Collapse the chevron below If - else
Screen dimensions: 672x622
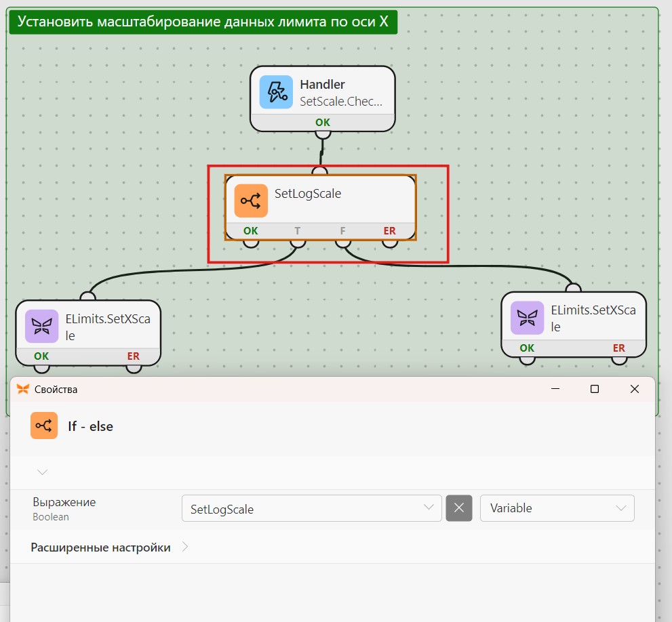[42, 472]
